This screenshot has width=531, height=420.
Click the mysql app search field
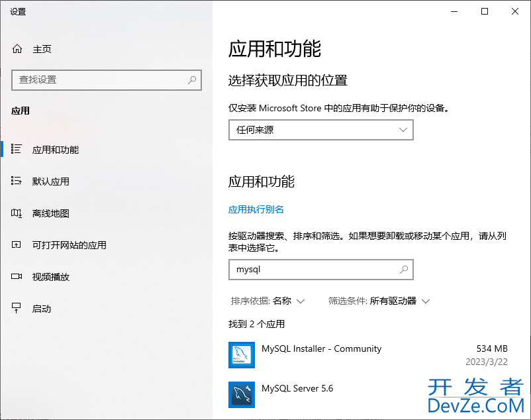pos(320,270)
